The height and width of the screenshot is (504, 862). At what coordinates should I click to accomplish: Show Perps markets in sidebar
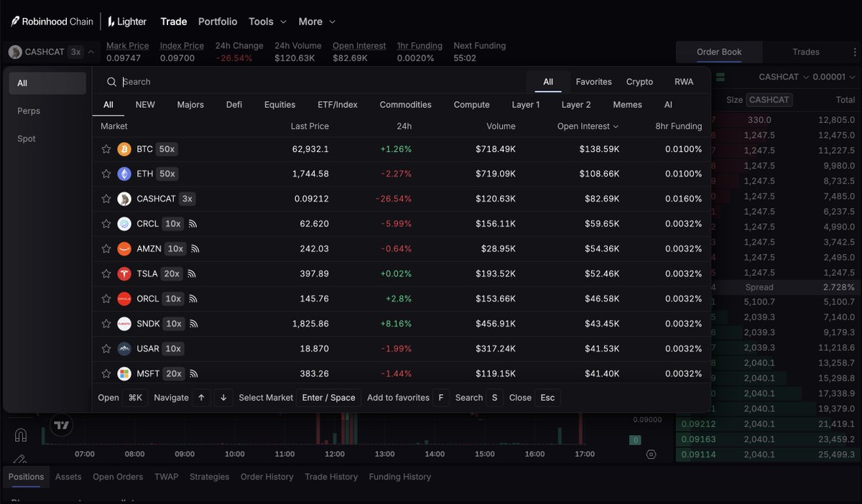coord(47,111)
